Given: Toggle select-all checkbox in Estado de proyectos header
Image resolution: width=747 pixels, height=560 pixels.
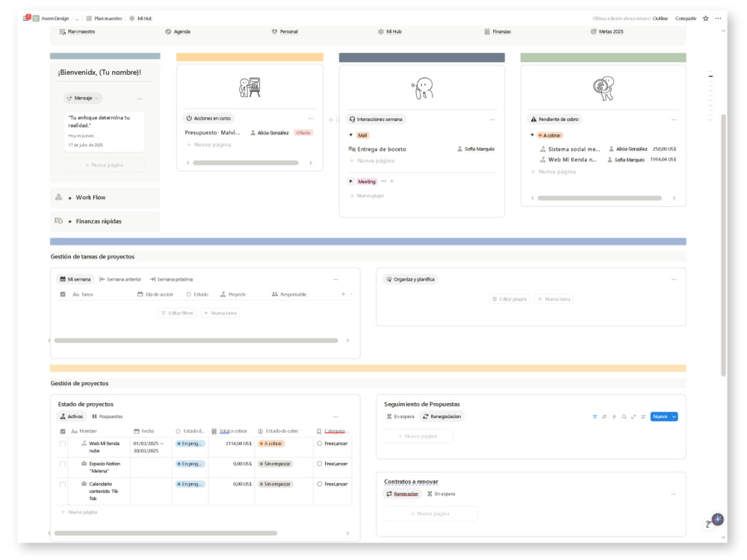Looking at the screenshot, I should click(x=63, y=432).
